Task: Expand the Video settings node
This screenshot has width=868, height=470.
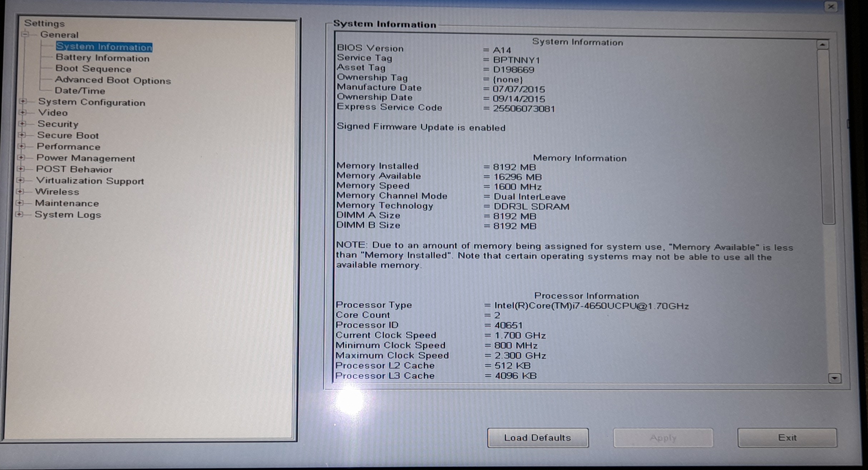Action: coord(23,113)
